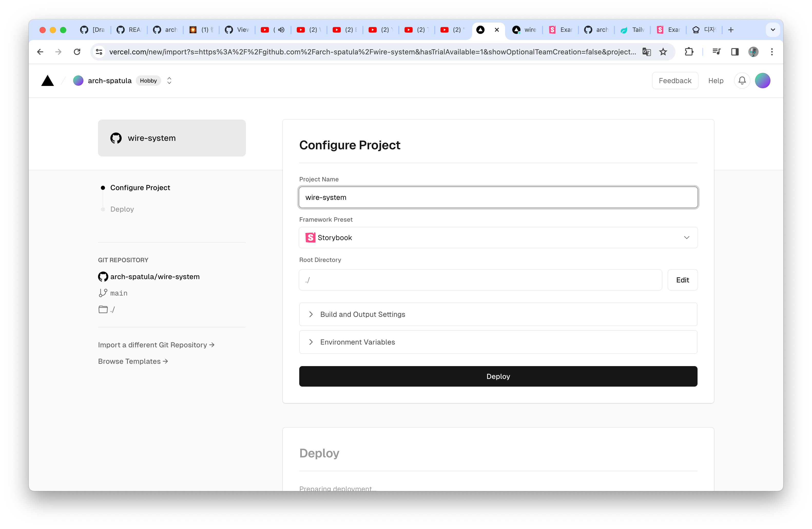Click the notification bell icon
812x529 pixels.
pyautogui.click(x=742, y=81)
